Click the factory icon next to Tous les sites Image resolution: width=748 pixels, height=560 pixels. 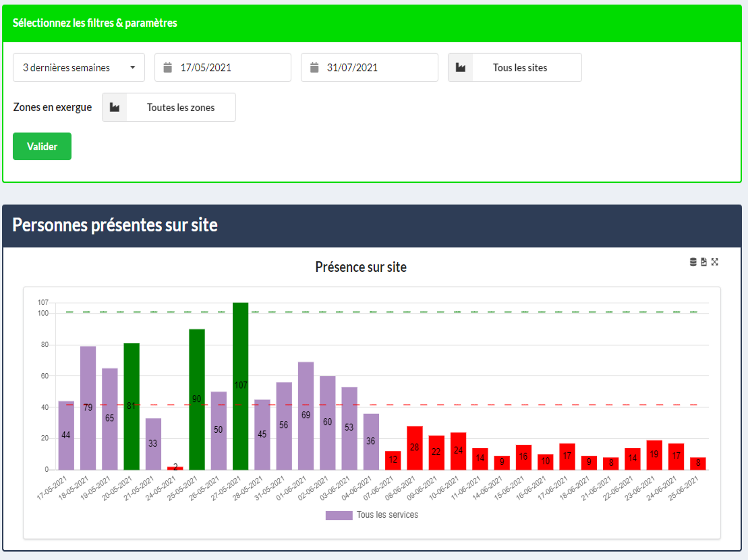[x=461, y=68]
